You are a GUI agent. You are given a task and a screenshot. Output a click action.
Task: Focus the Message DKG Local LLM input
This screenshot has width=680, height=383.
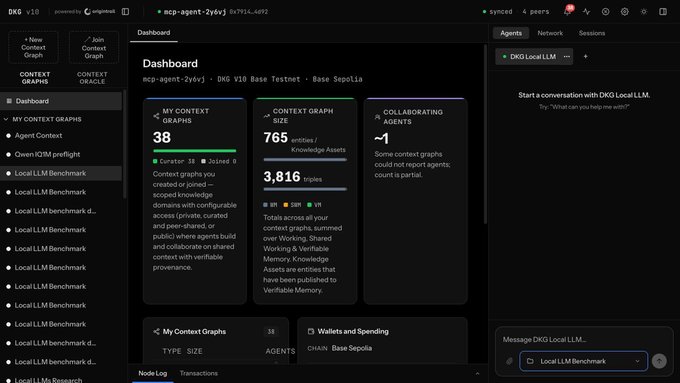584,339
